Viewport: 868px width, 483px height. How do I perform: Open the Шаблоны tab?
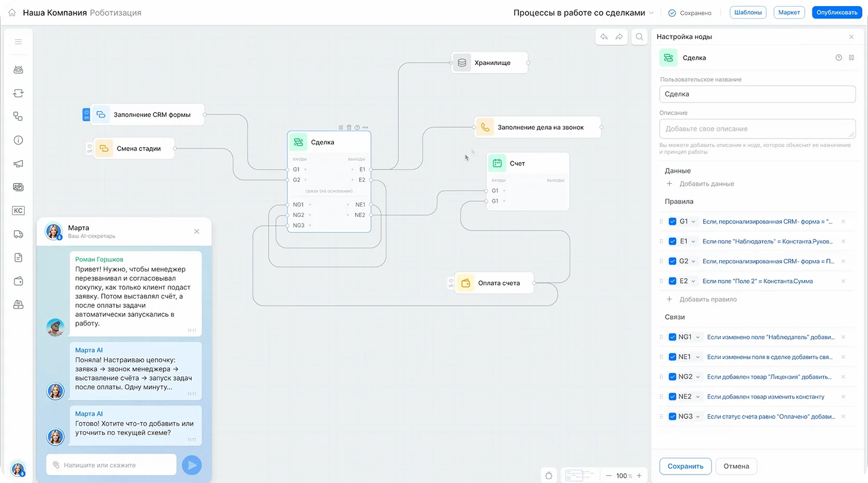[748, 13]
